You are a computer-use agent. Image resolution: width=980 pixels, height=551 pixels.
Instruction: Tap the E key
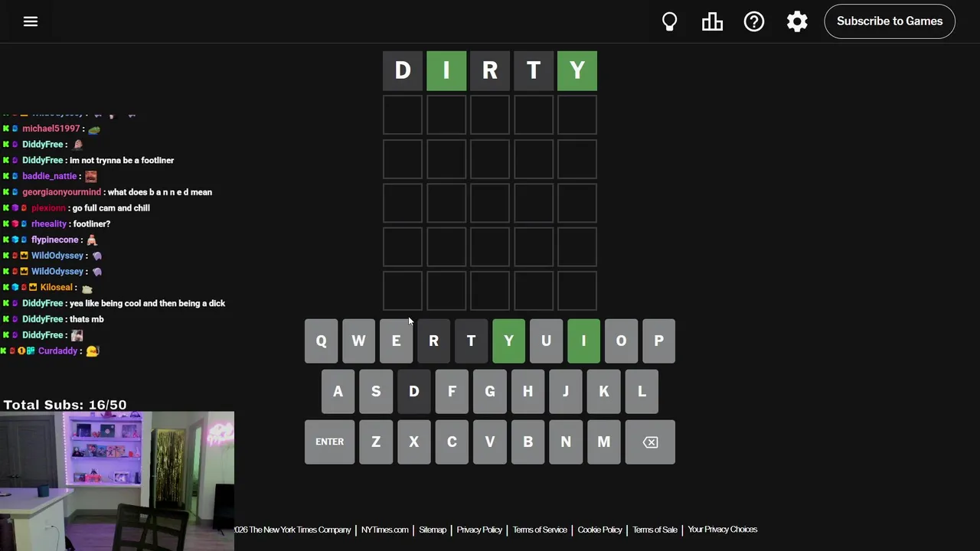(397, 341)
